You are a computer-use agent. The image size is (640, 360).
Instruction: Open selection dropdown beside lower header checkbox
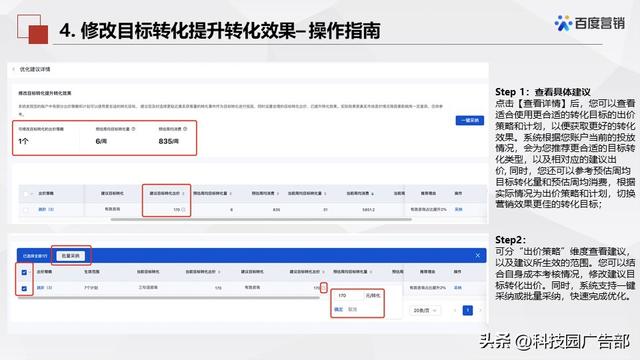30,272
